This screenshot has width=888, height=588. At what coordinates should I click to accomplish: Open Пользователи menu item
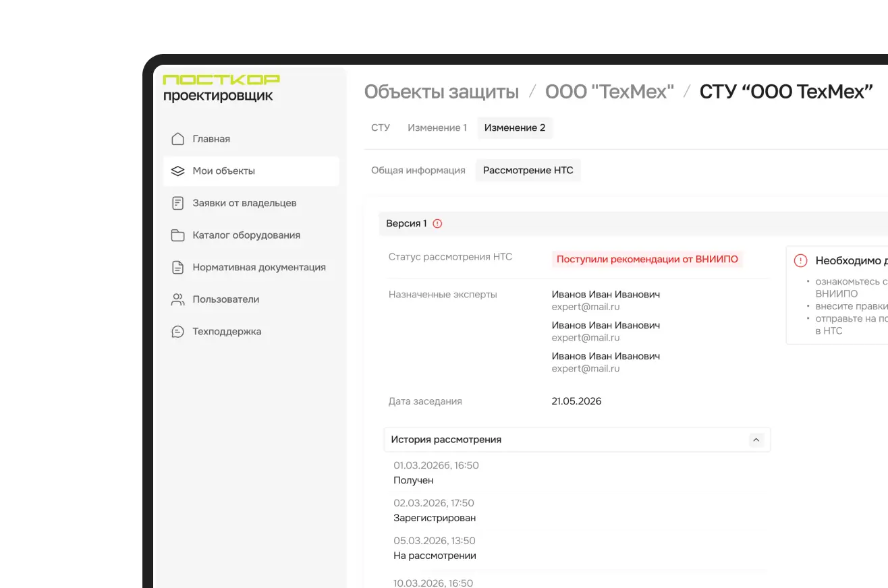point(251,299)
